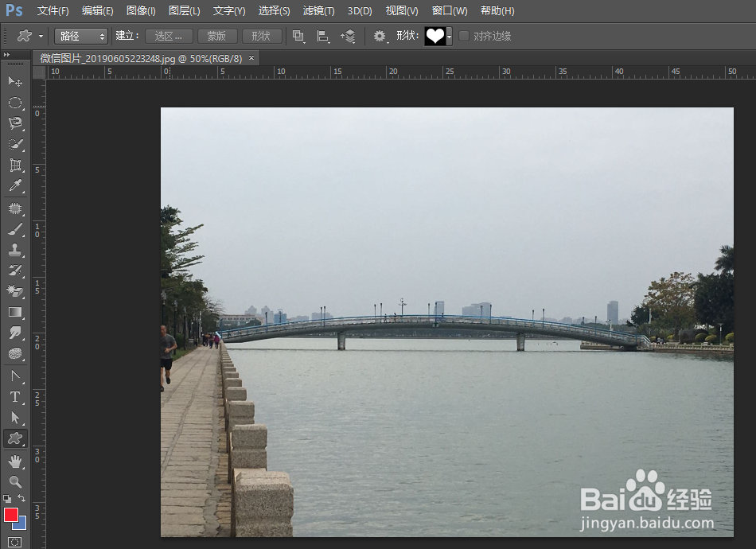
Task: Open the 视图(V) menu
Action: click(402, 10)
